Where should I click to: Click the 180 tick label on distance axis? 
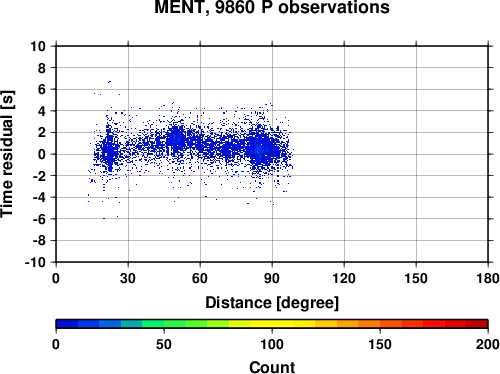point(488,278)
